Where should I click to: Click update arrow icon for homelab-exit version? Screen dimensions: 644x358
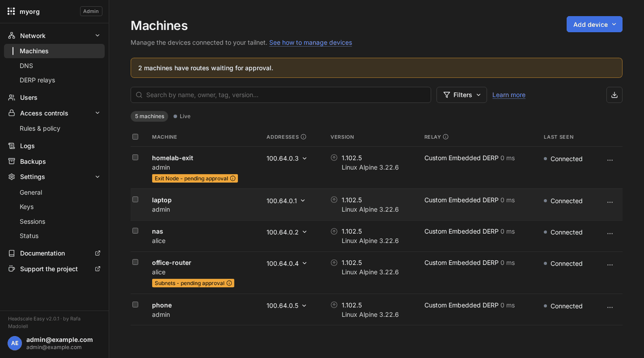tap(334, 158)
